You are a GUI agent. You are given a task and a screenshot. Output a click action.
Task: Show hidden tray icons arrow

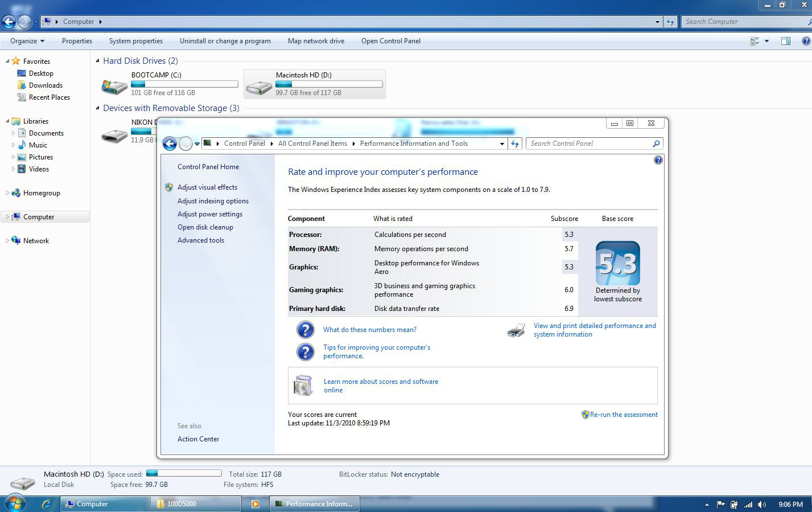click(707, 504)
